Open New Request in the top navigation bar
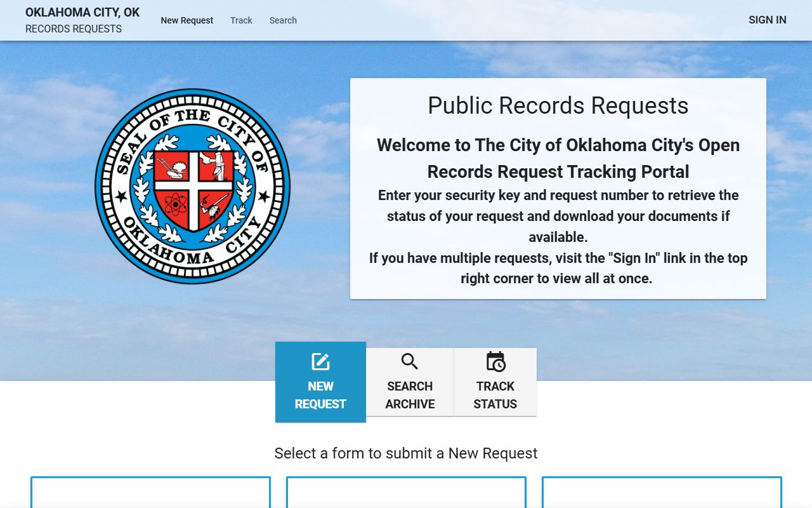 (187, 20)
